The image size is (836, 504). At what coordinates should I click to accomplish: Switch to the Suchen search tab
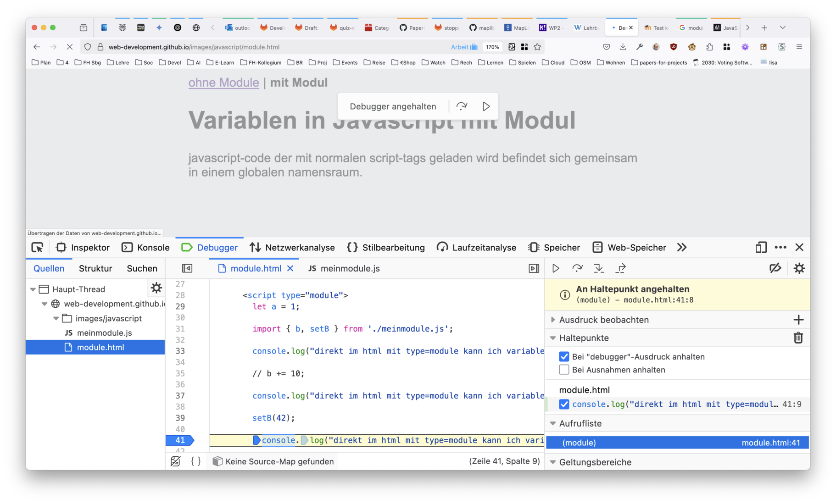[142, 269]
